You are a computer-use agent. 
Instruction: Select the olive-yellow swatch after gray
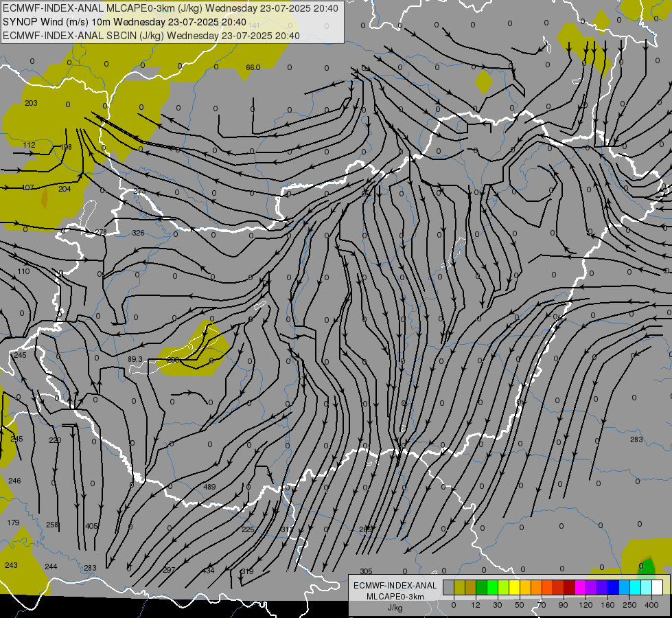(459, 587)
